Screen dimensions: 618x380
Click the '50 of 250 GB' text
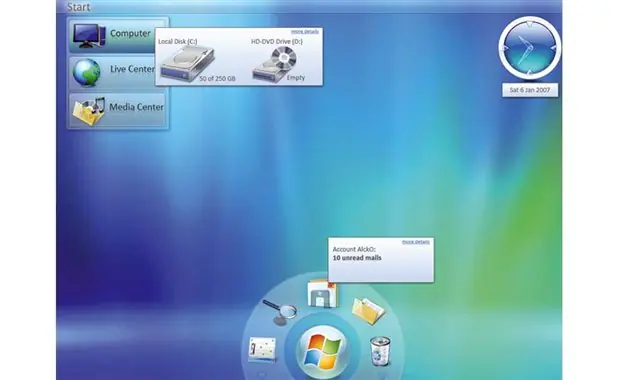(x=217, y=78)
